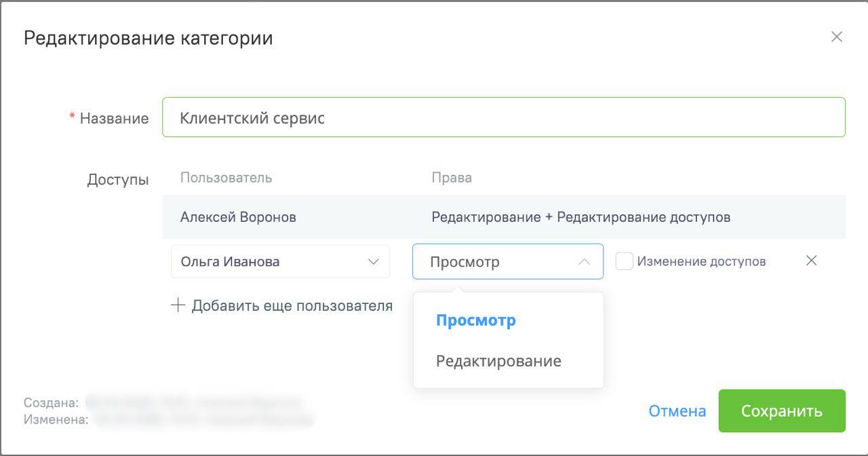Click the Отмена link
Image resolution: width=868 pixels, height=456 pixels.
676,411
